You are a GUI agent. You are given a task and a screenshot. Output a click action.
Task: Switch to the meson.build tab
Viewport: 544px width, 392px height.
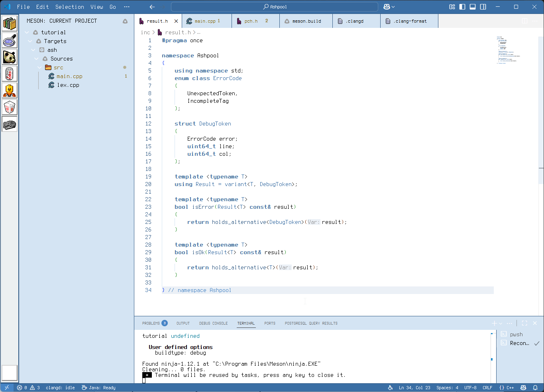point(306,21)
